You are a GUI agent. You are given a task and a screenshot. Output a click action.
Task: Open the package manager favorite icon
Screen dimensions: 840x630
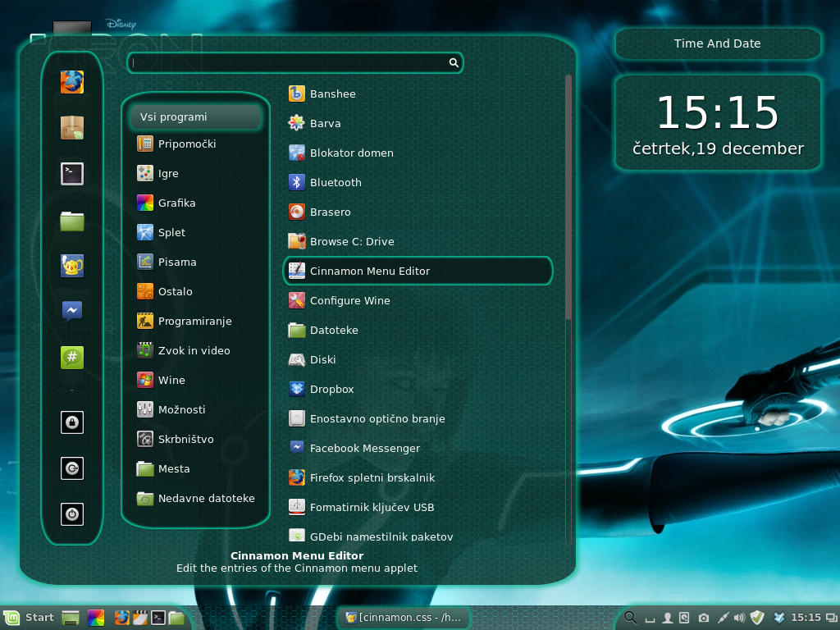[72, 127]
